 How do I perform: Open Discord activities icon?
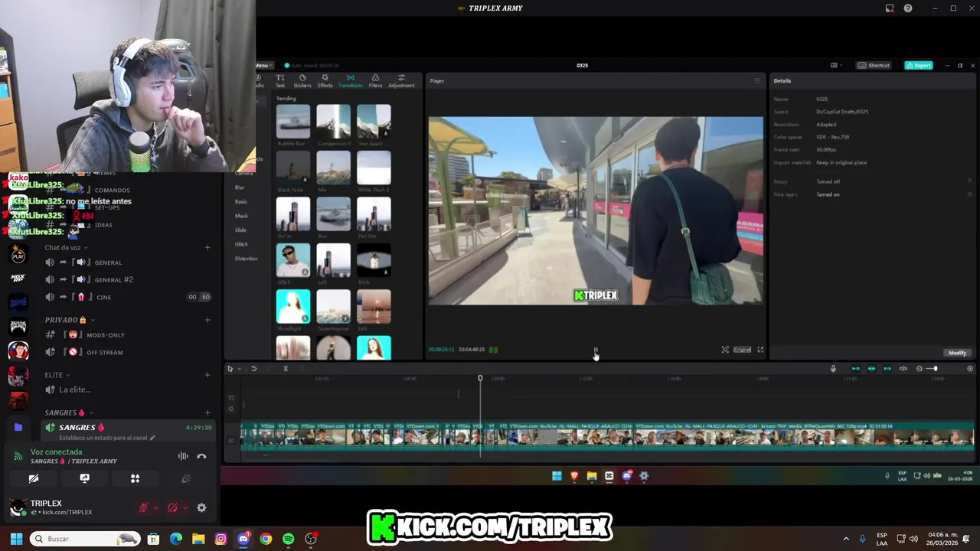click(x=135, y=478)
